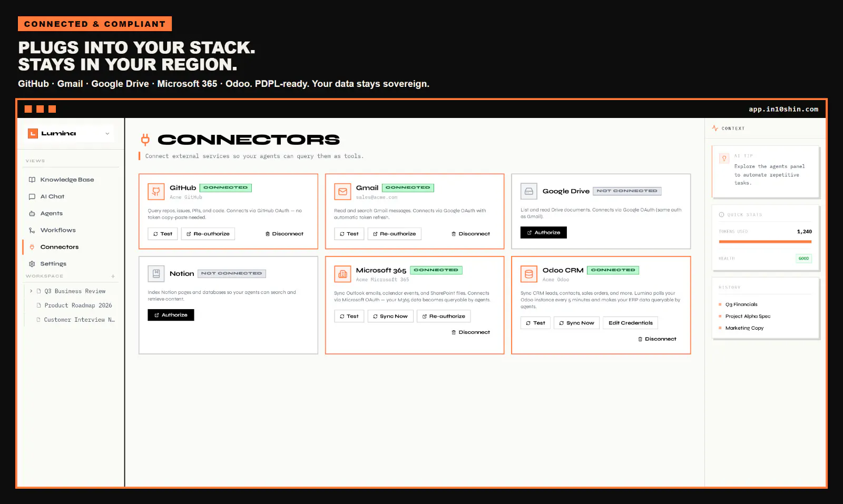Click the Microsoft 365 building icon
Screen dimensions: 843x504
[x=342, y=274]
